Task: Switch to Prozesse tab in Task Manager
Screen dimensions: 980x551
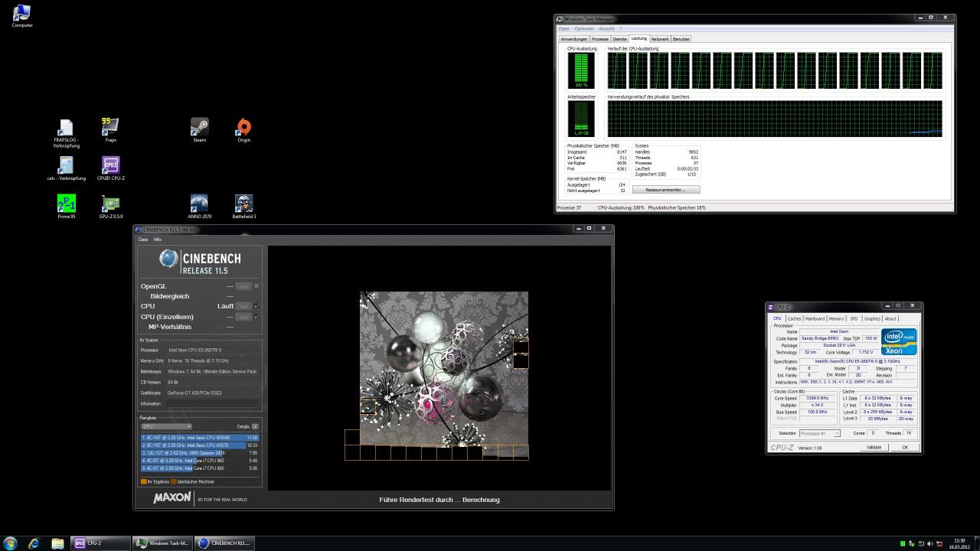Action: tap(600, 39)
